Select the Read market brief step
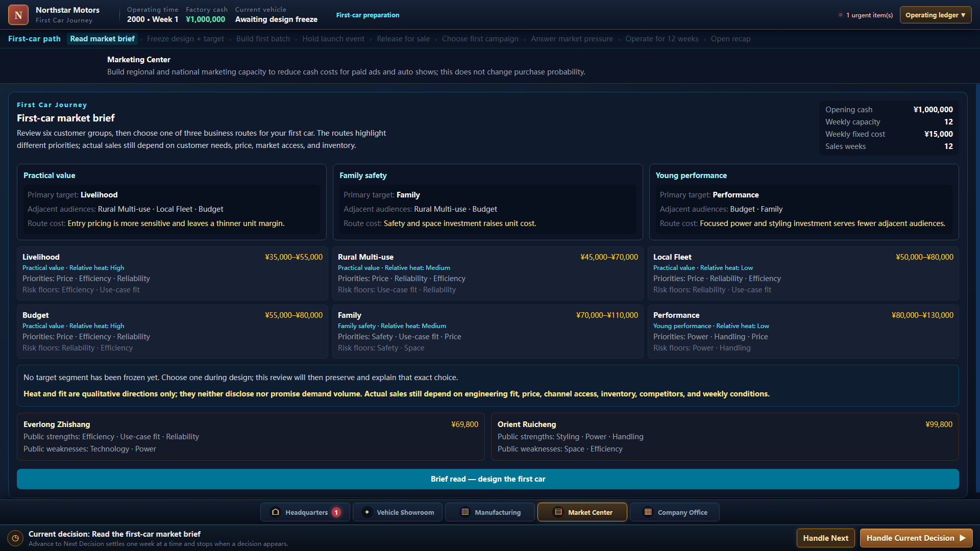 [102, 39]
